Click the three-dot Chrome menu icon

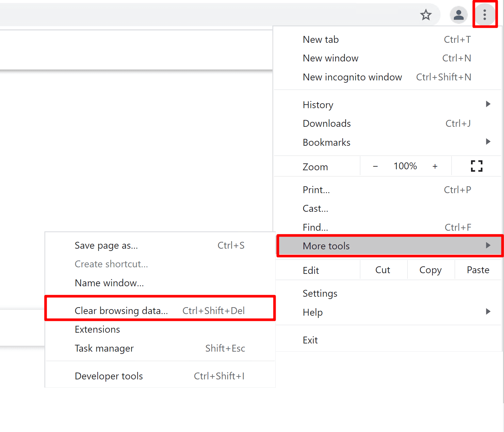[x=485, y=15]
